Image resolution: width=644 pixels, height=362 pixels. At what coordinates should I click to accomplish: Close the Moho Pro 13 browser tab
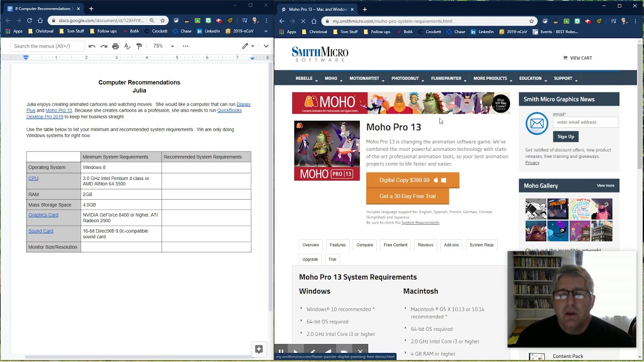tap(352, 9)
